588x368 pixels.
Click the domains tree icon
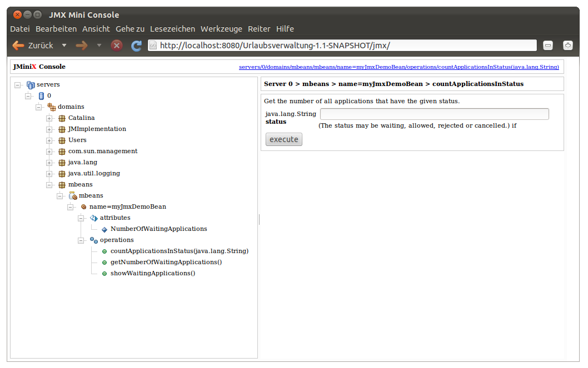52,107
